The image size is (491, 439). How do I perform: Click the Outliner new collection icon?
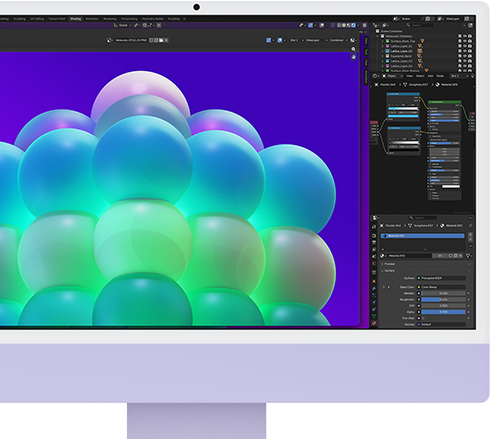click(470, 25)
